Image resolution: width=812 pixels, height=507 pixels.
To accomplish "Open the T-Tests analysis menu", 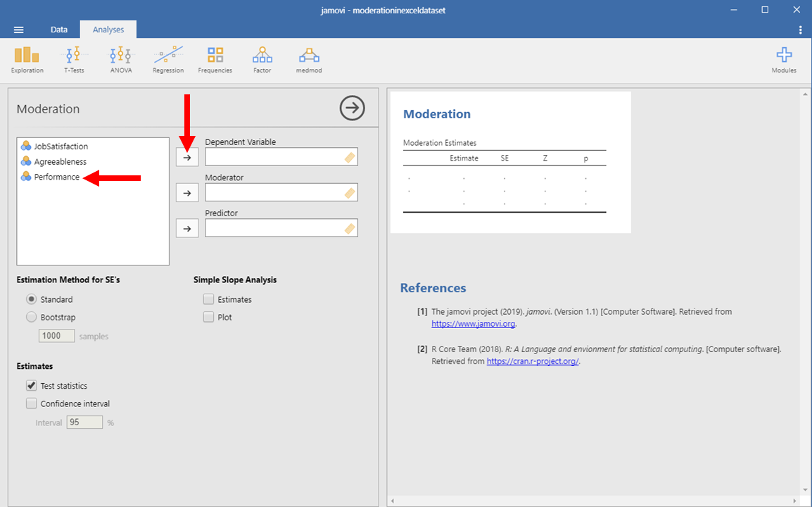I will [73, 59].
